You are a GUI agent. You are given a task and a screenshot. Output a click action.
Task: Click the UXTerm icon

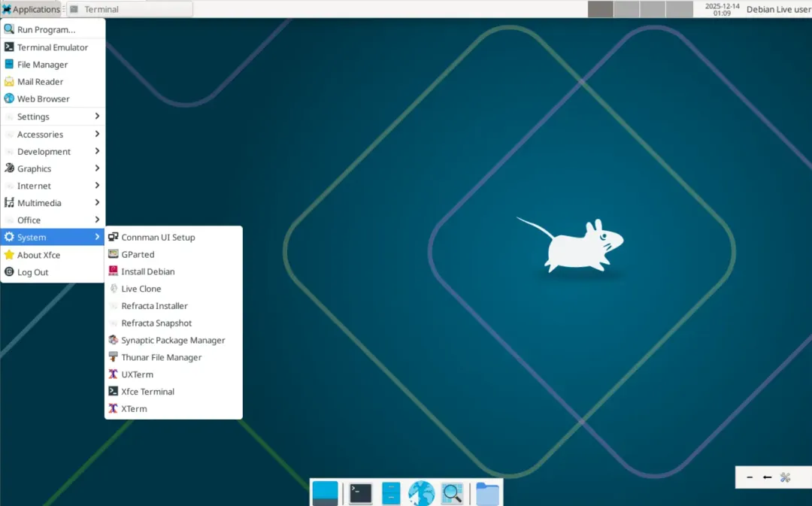(x=113, y=374)
